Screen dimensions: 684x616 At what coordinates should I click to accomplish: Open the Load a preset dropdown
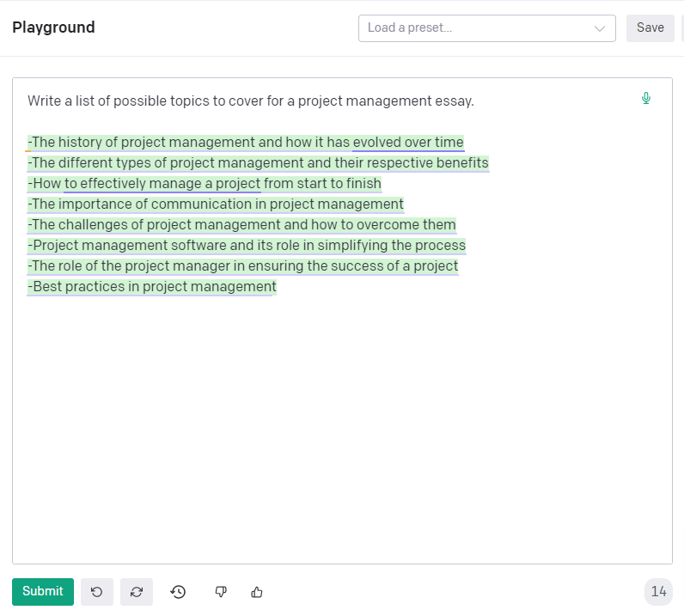pos(487,28)
